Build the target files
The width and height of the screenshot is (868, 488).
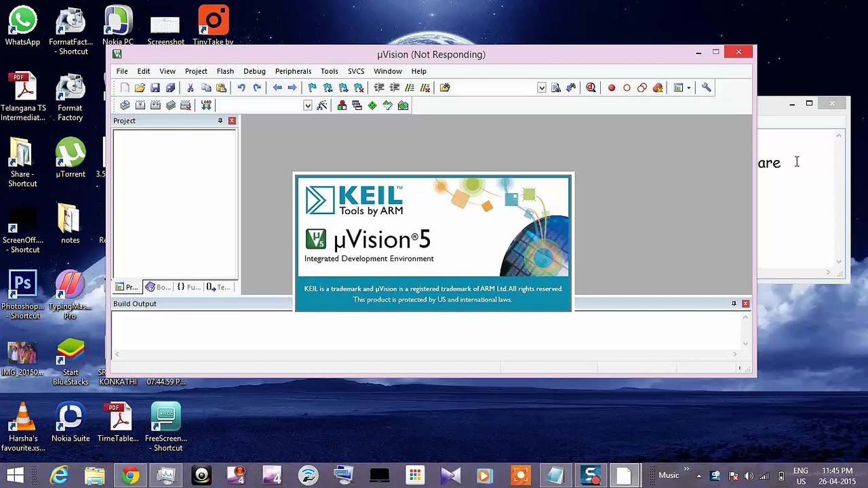coord(140,105)
